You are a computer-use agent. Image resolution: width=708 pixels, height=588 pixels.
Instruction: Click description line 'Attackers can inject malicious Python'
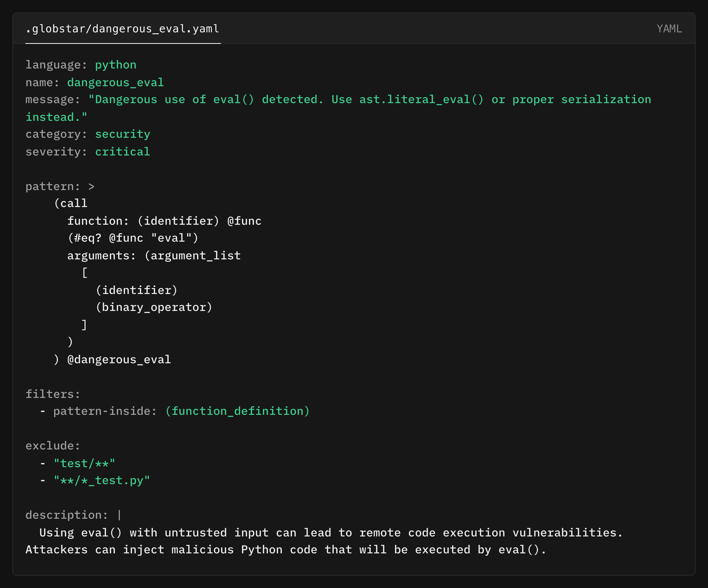[286, 550]
